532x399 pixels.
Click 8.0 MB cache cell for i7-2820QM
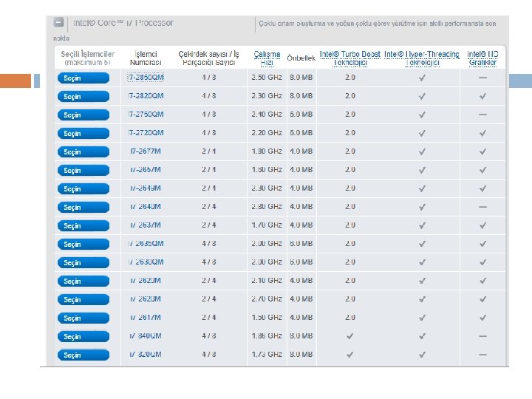coord(301,95)
